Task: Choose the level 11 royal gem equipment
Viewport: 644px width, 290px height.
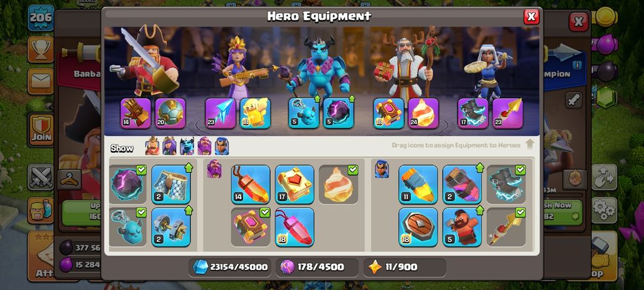Action: coord(418,184)
